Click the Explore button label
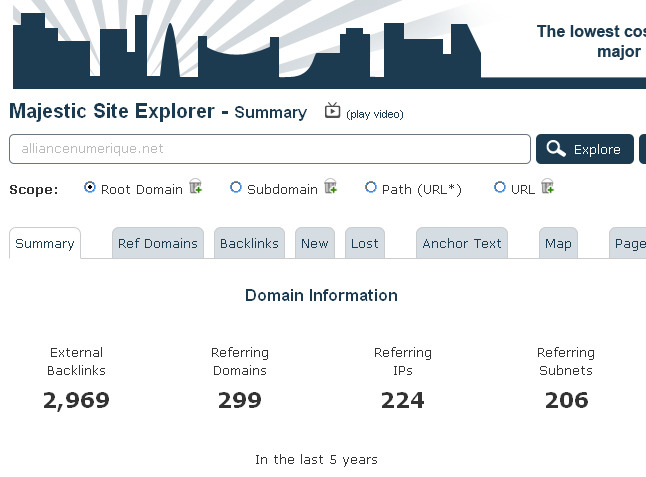 597,150
